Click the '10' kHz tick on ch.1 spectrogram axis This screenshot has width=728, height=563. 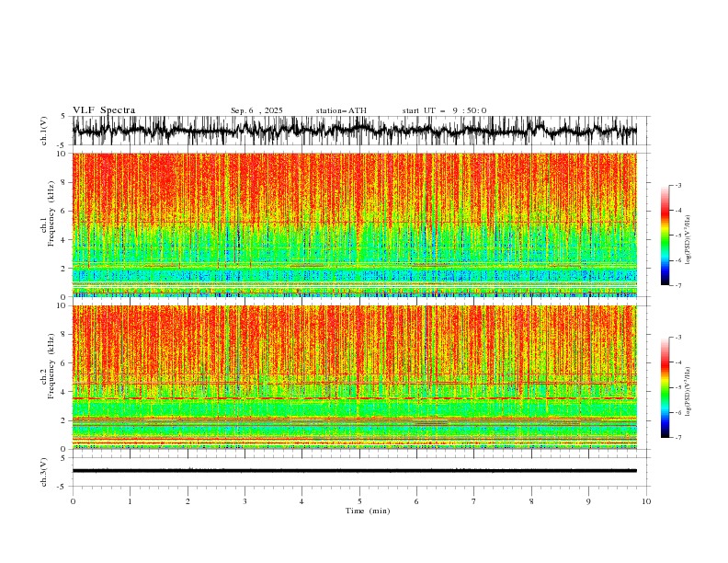[61, 154]
